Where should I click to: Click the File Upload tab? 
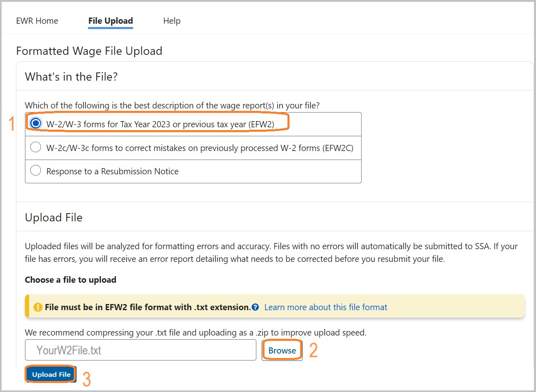110,21
